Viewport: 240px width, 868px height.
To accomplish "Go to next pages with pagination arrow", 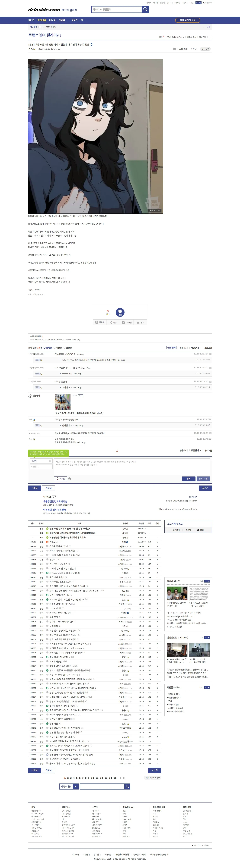I will click(120, 778).
